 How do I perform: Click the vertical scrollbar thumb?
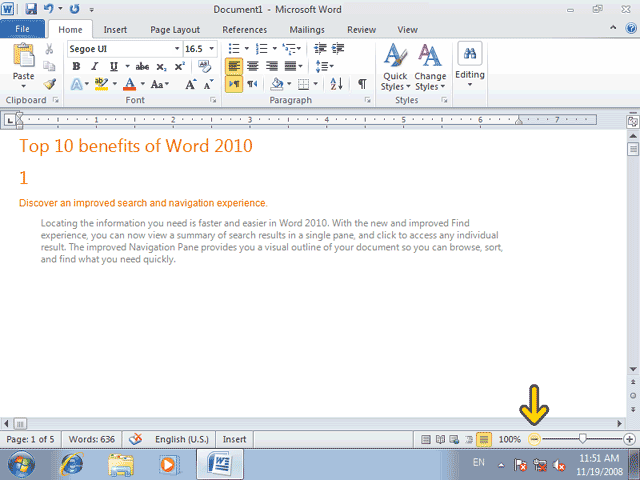tap(633, 149)
